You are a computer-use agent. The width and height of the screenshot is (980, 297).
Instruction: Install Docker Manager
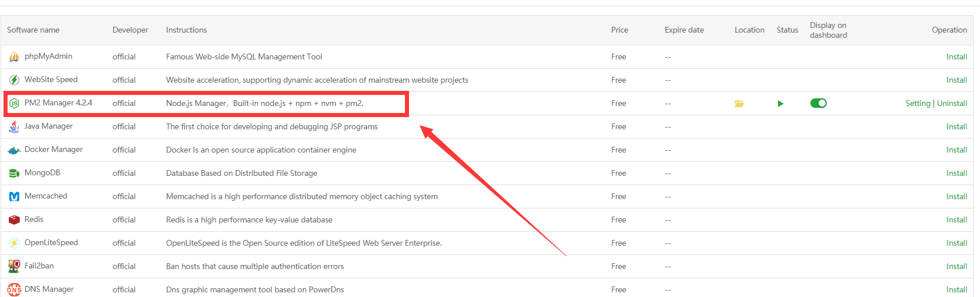pos(957,150)
